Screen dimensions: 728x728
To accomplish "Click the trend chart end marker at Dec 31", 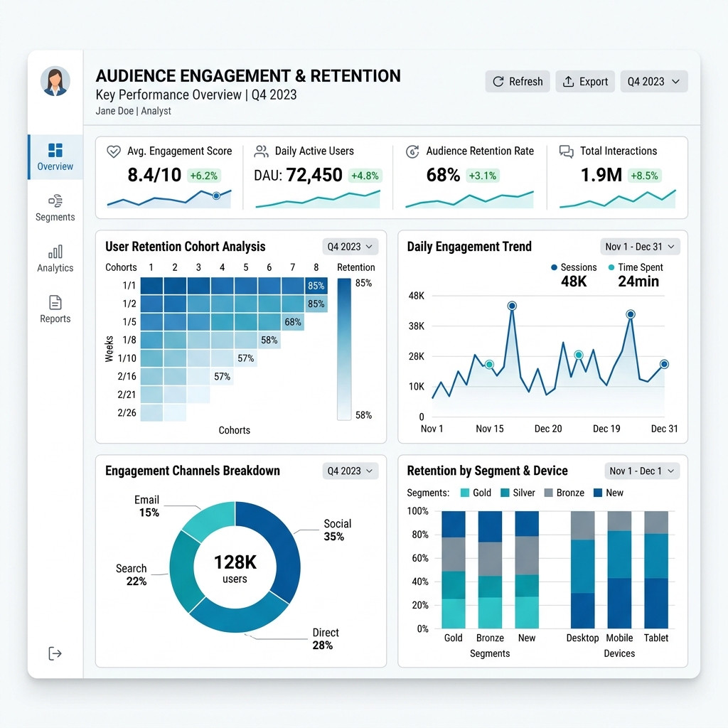I will [x=665, y=365].
